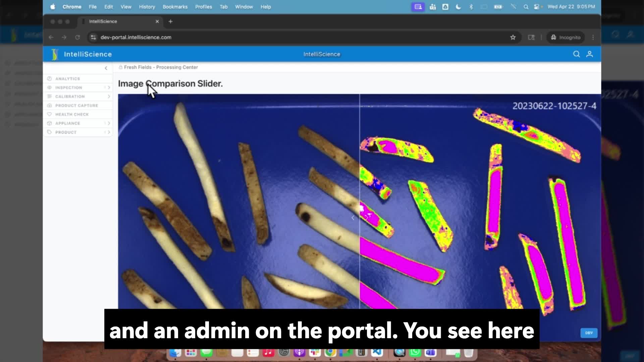This screenshot has width=644, height=362.
Task: Expand the Appliance sidebar section
Action: click(x=109, y=123)
